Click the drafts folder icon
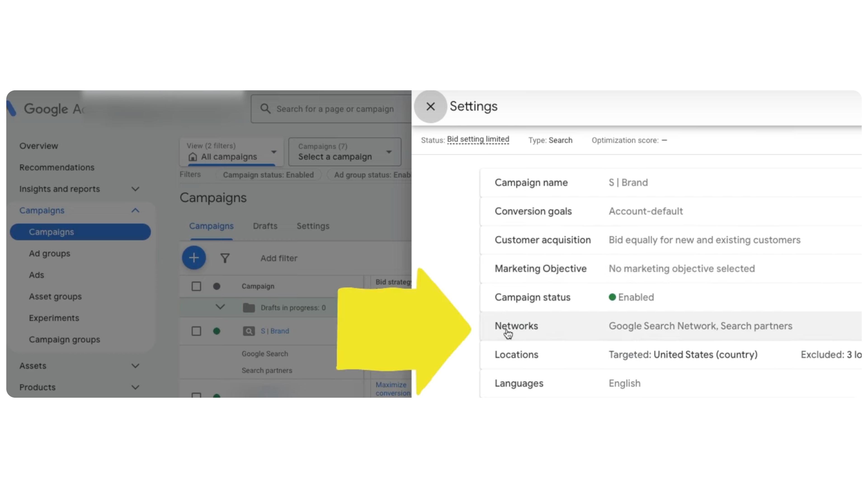This screenshot has width=868, height=488. click(x=249, y=307)
